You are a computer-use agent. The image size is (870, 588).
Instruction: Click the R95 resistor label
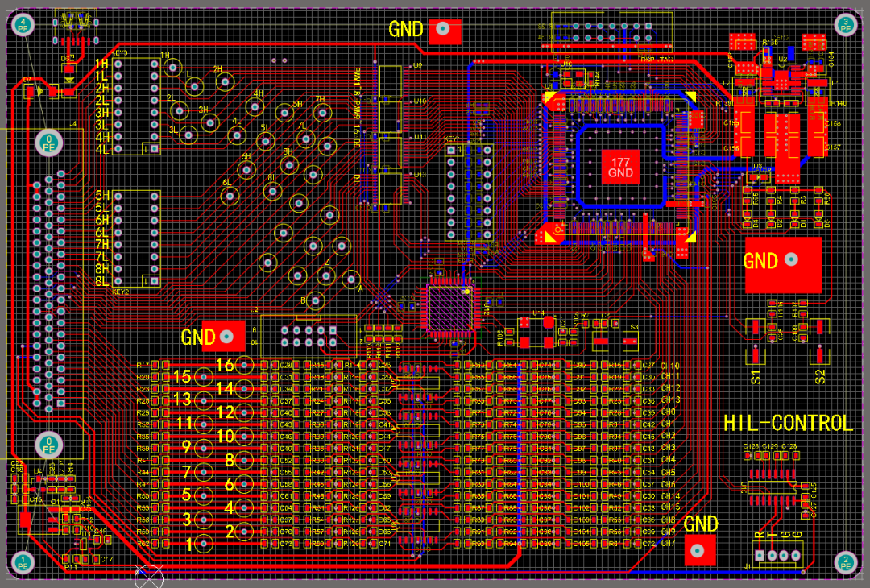[x=755, y=199]
